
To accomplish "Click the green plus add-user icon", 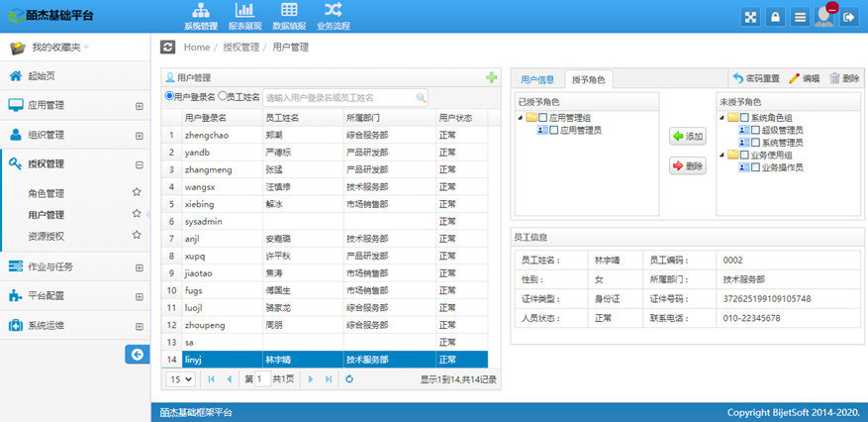I will (492, 77).
